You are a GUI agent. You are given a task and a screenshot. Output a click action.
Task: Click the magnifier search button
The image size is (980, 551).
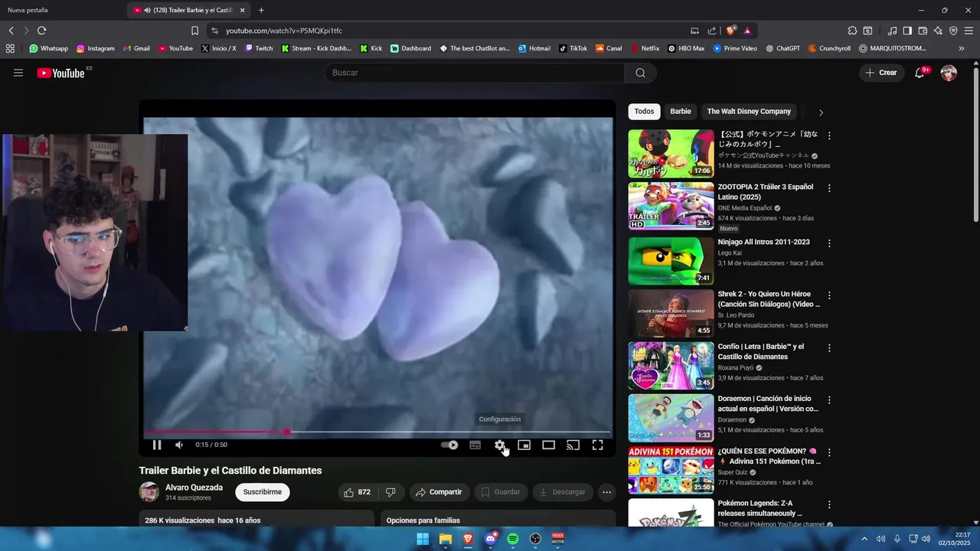pyautogui.click(x=641, y=73)
